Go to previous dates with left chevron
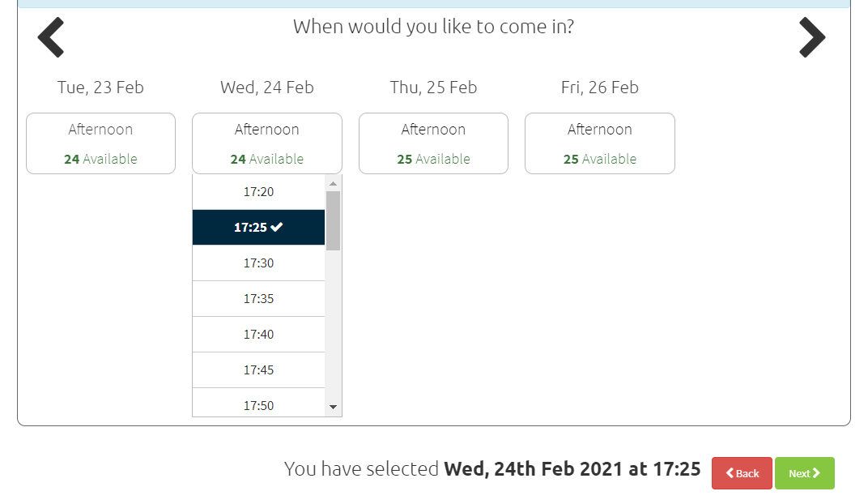 coord(51,37)
